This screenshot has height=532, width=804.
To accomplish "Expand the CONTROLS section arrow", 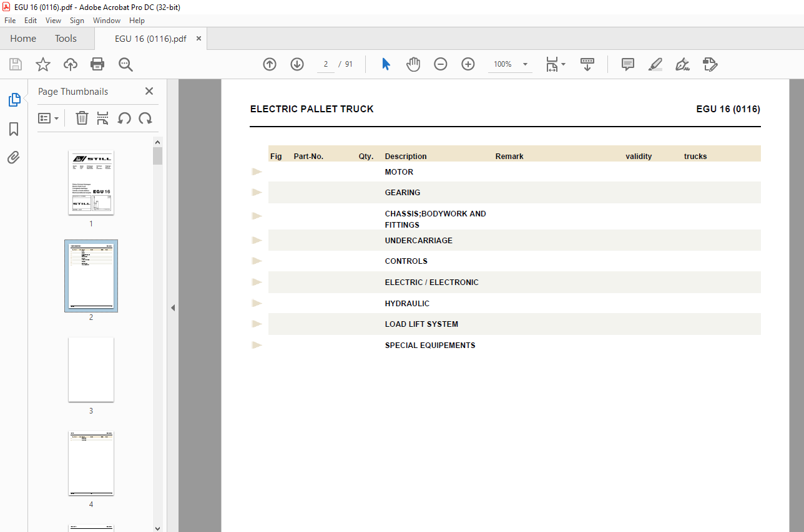I will [257, 261].
